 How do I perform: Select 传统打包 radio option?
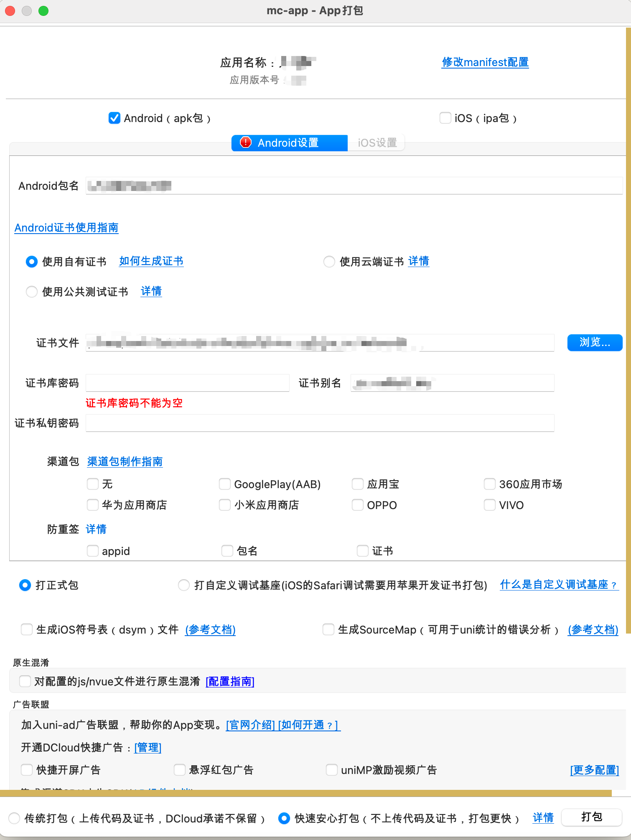[x=14, y=818]
